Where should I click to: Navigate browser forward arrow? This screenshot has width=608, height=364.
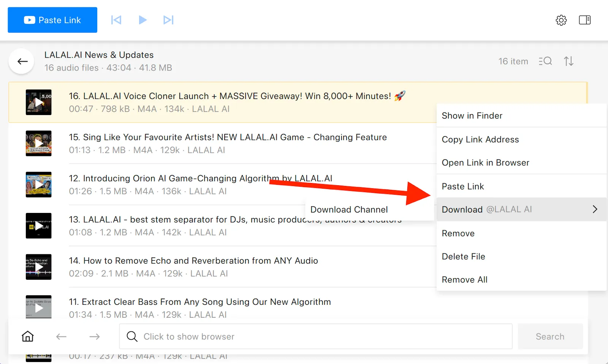click(95, 336)
